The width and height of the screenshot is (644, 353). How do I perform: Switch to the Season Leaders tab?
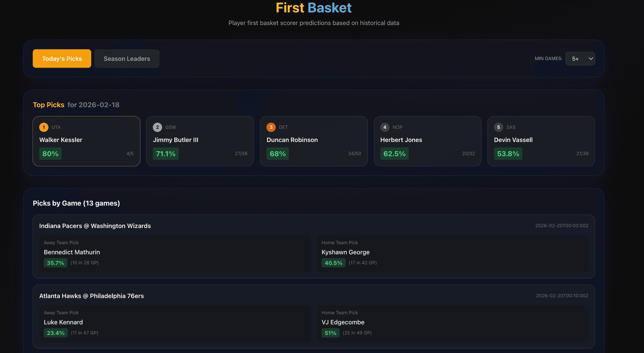127,58
